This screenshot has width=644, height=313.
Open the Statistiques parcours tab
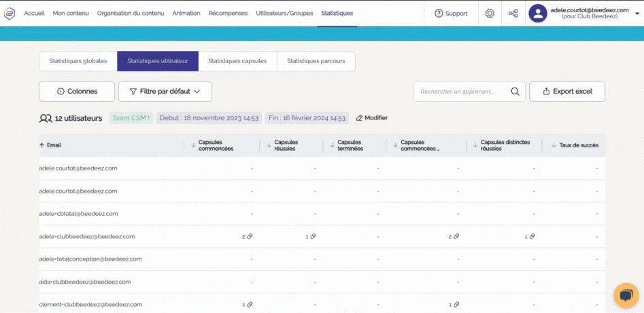[x=316, y=61]
